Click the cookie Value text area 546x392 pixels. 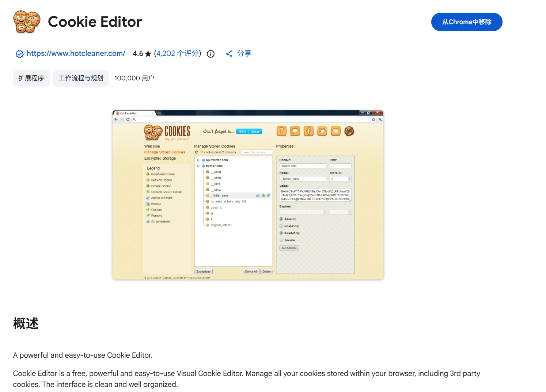point(315,195)
